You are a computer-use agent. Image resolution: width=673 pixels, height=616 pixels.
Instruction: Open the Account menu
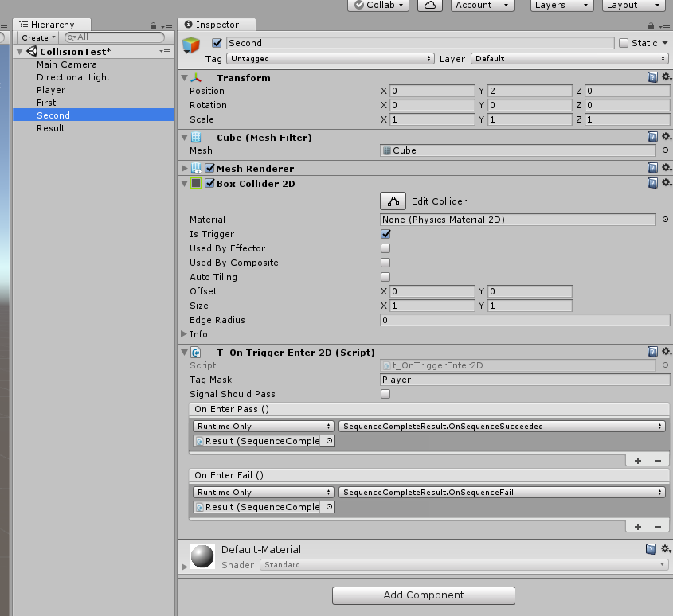[482, 5]
